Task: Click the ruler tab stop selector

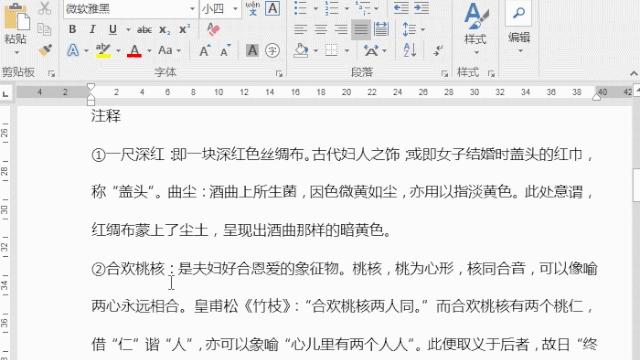Action: (6, 94)
